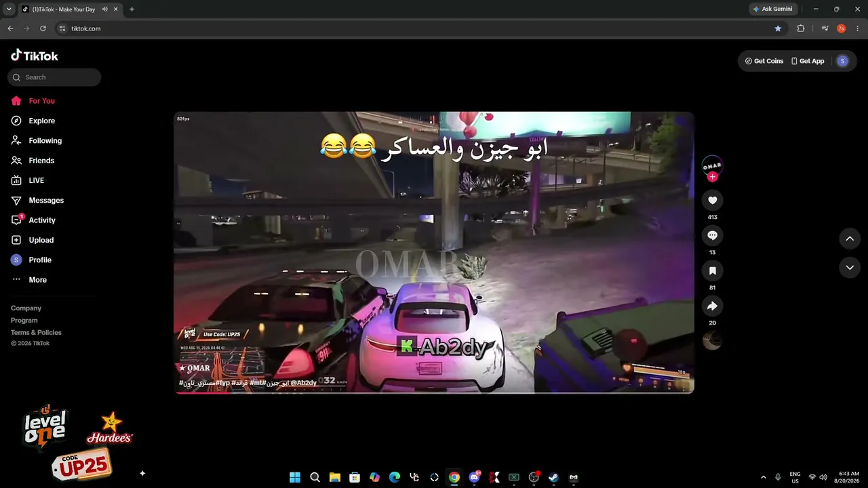Click the Ask Gemini button
Screen dimensions: 868x488
[772, 9]
